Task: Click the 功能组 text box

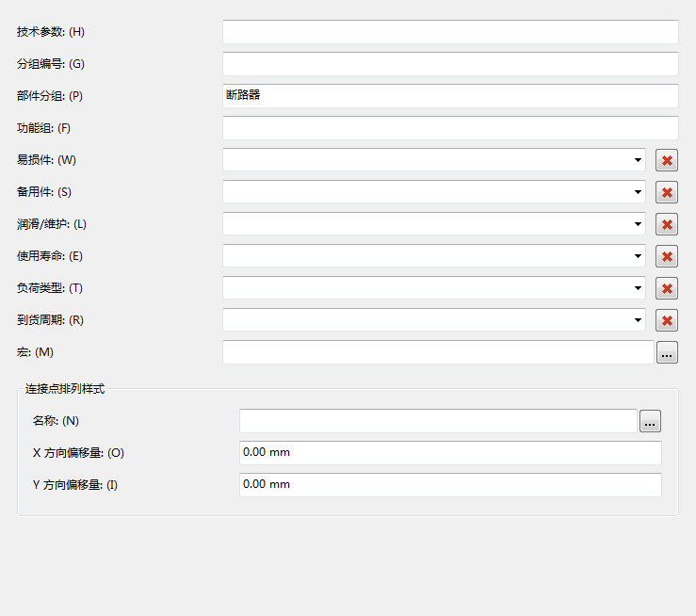Action: pyautogui.click(x=449, y=128)
